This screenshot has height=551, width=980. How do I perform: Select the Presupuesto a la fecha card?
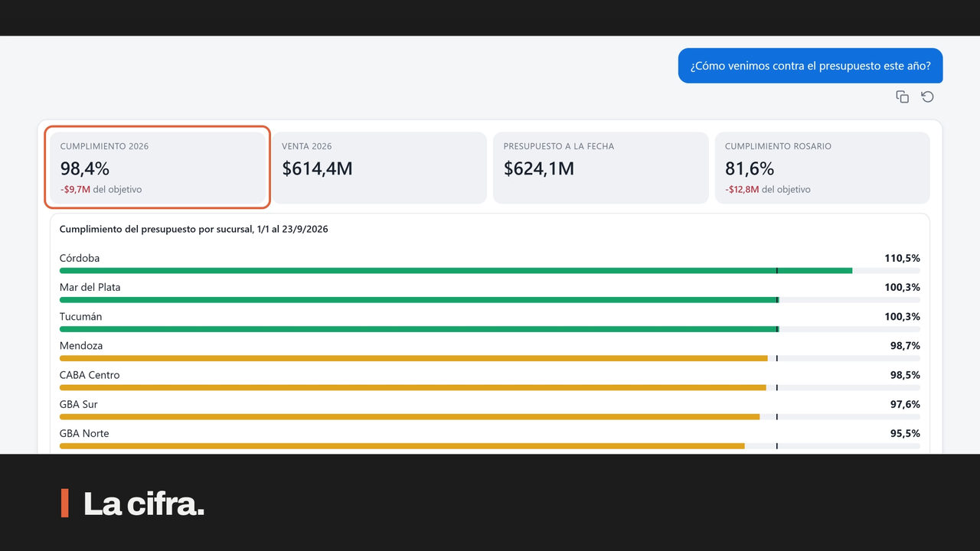coord(601,168)
